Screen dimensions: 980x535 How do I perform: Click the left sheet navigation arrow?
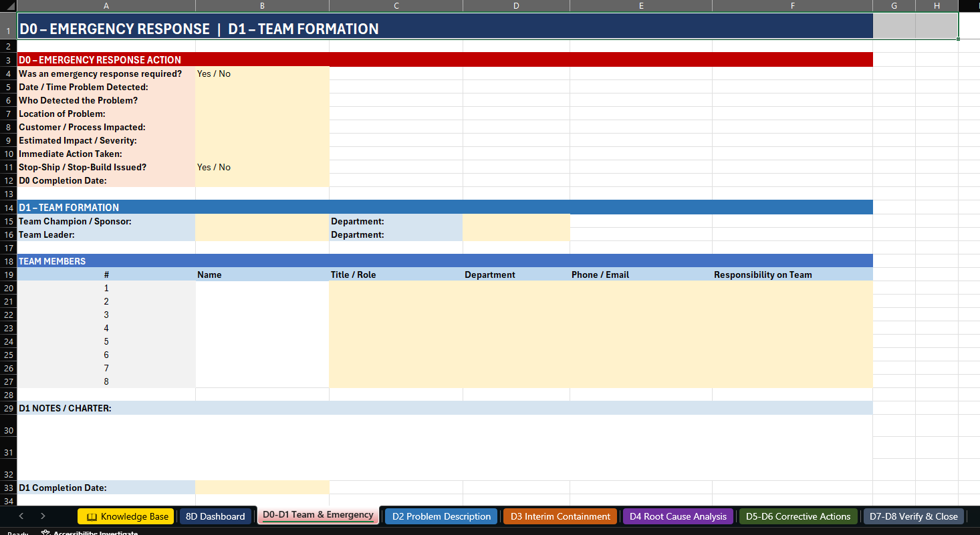pyautogui.click(x=21, y=516)
